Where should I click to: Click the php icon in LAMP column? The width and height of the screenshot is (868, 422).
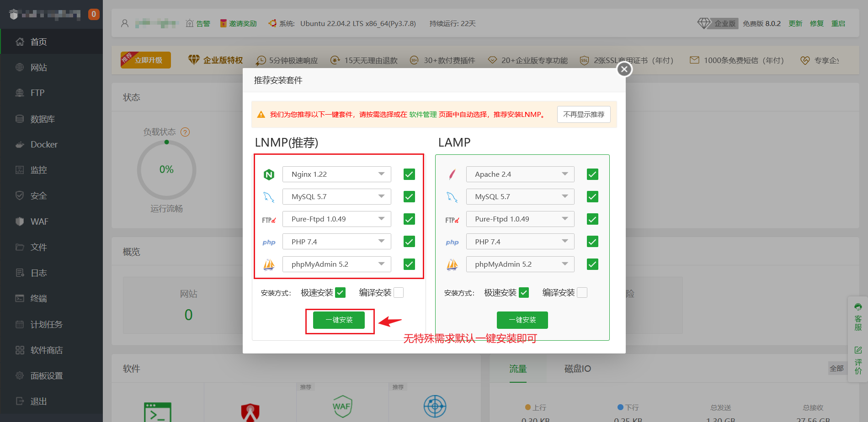452,242
